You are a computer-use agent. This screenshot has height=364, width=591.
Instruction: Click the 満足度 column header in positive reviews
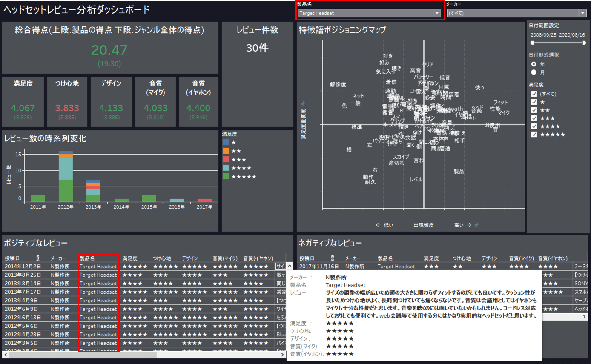pyautogui.click(x=130, y=258)
